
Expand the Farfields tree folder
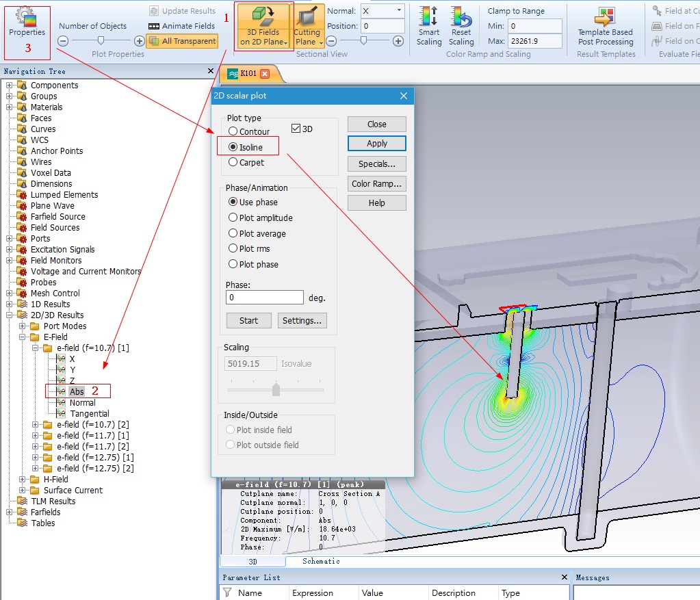tap(10, 512)
